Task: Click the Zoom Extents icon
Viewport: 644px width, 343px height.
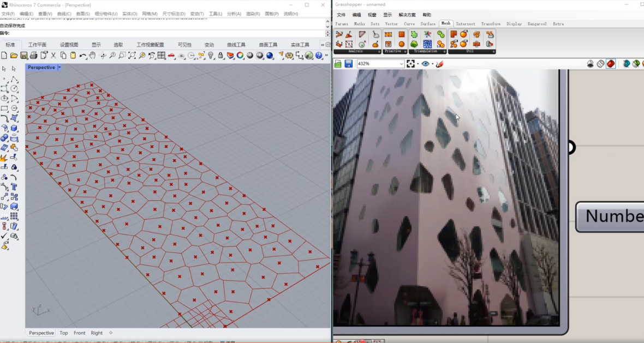Action: click(x=132, y=56)
